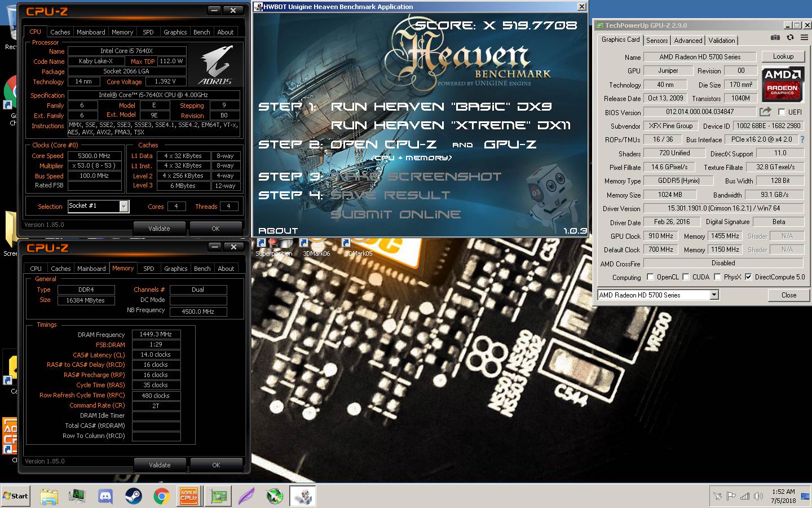The image size is (812, 508).
Task: Switch to GPU-Z graphics card taskbar button
Action: (218, 496)
